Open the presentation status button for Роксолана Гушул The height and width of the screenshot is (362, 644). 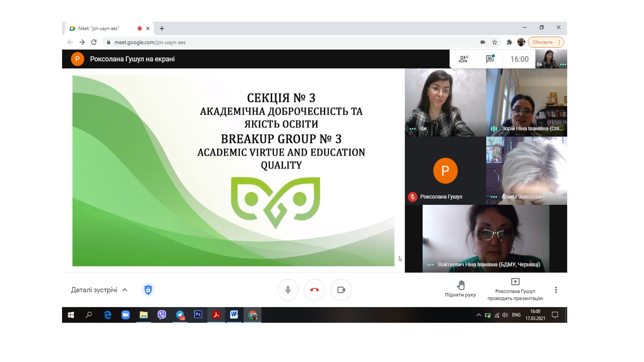(x=515, y=289)
